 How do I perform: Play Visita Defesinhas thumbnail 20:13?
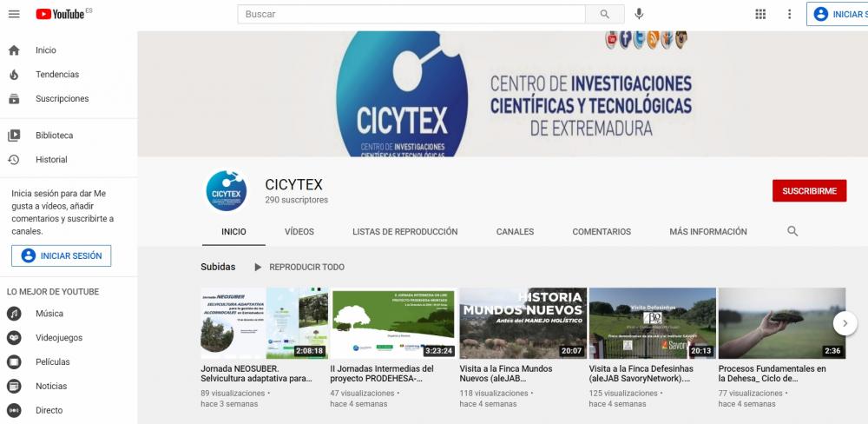653,323
